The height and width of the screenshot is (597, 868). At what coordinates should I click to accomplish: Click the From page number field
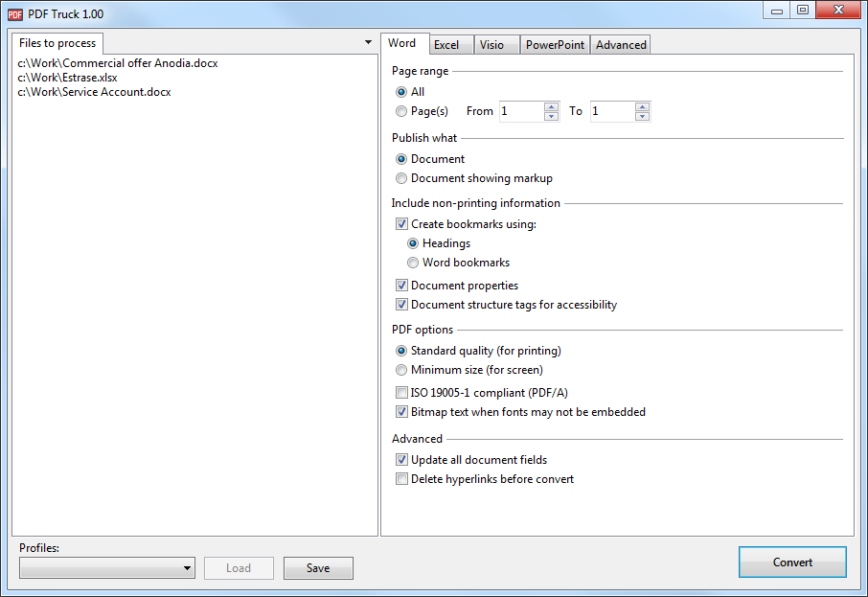coord(521,111)
